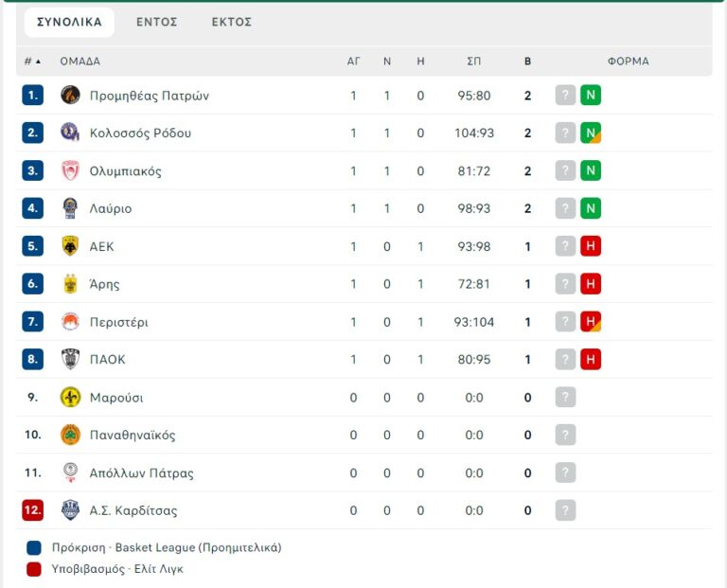Open the Α.Σ. Καρδίτσας team link
Screen dimensions: 727x588
pyautogui.click(x=133, y=510)
